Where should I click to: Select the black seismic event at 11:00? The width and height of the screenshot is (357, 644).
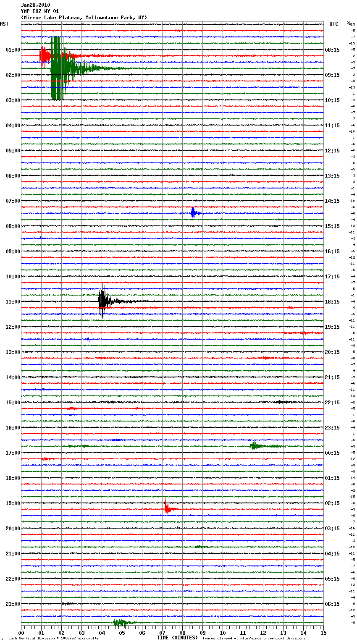tap(104, 301)
